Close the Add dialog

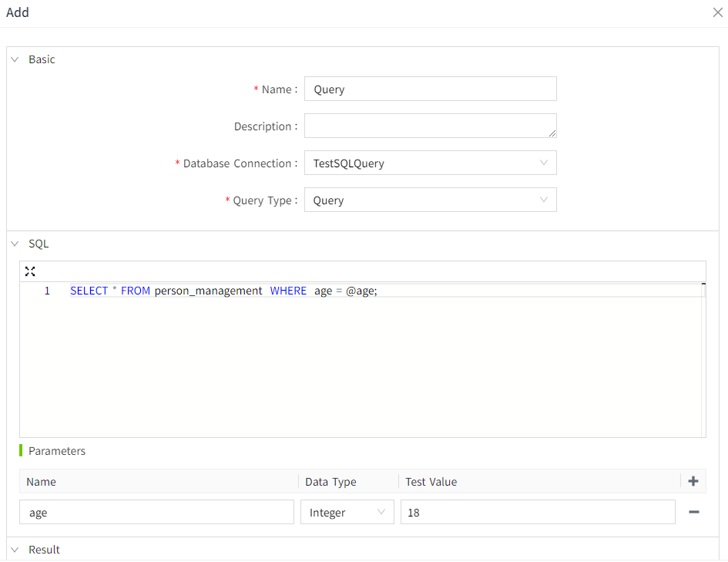(x=717, y=12)
